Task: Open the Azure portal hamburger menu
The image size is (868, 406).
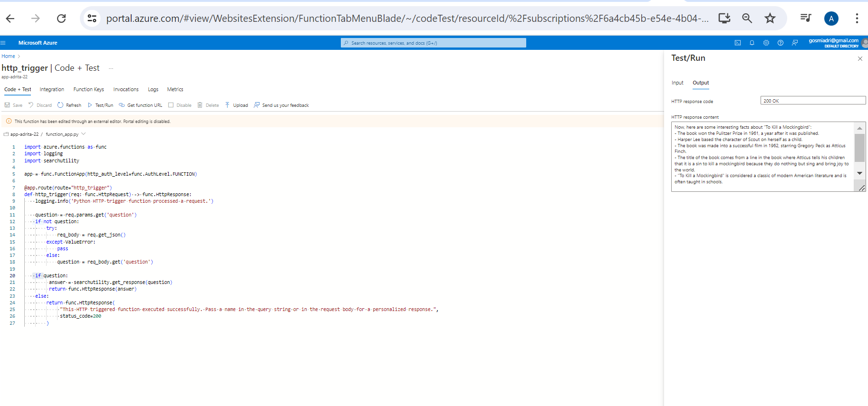Action: (x=3, y=43)
